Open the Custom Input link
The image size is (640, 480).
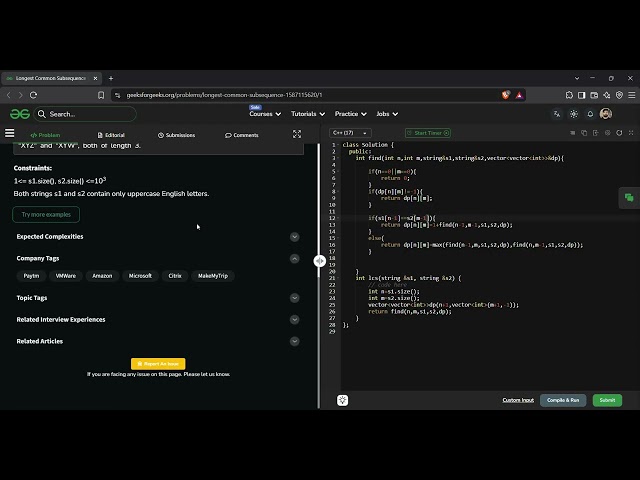518,400
